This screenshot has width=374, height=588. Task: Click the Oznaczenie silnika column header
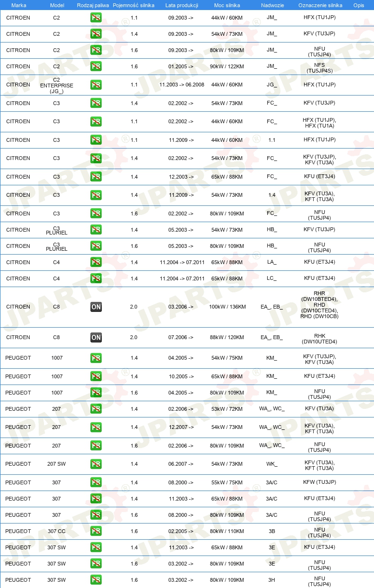(x=320, y=5)
